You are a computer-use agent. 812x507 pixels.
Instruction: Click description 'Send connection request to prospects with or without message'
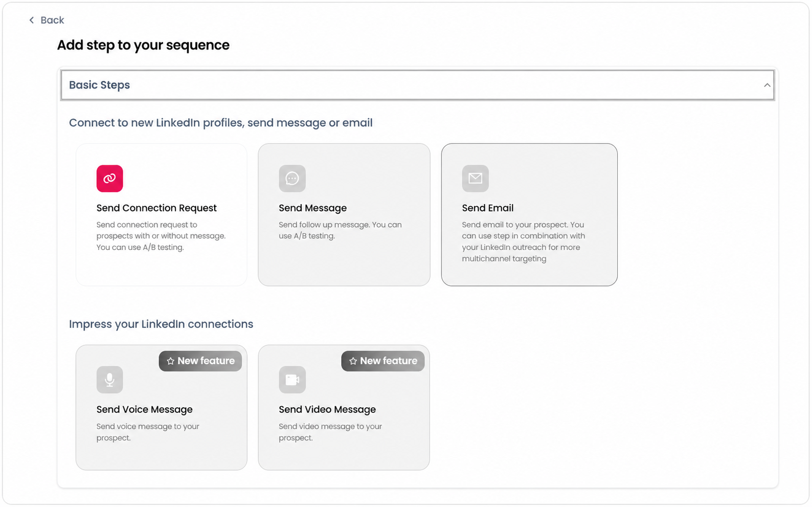[161, 236]
